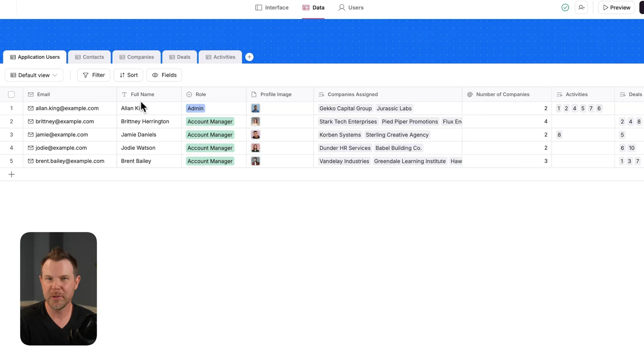
Task: Switch to the Users tab
Action: pos(351,7)
